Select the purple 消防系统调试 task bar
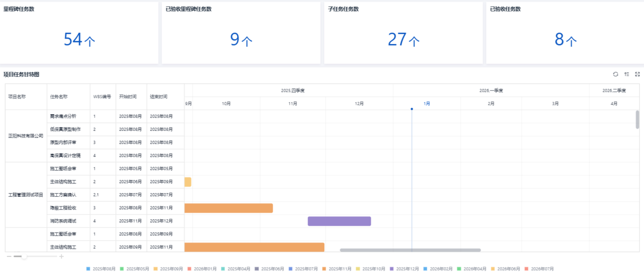The height and width of the screenshot is (273, 644). (x=339, y=221)
